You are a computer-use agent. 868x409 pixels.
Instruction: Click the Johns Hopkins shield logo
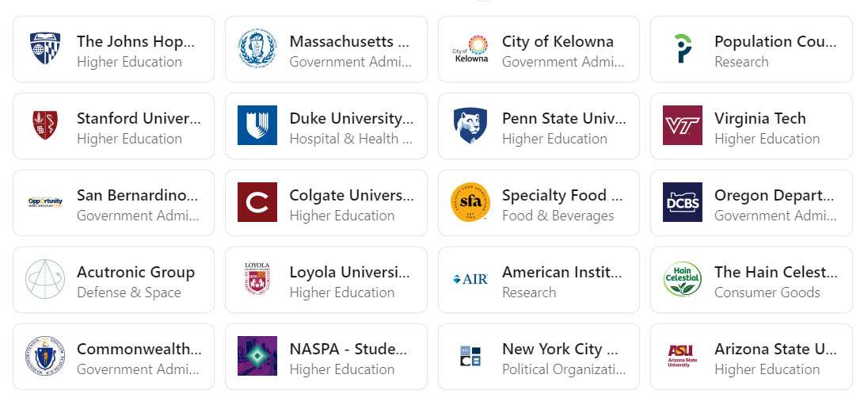point(45,49)
